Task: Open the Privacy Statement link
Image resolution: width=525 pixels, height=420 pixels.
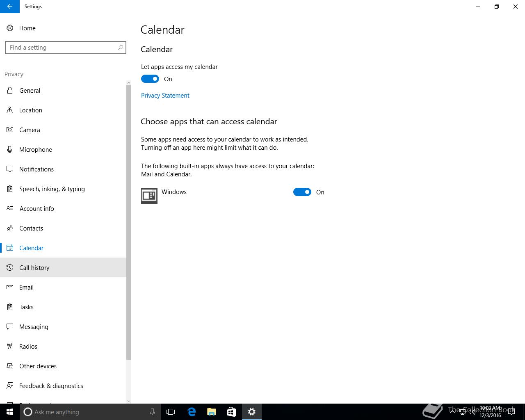Action: pos(165,96)
